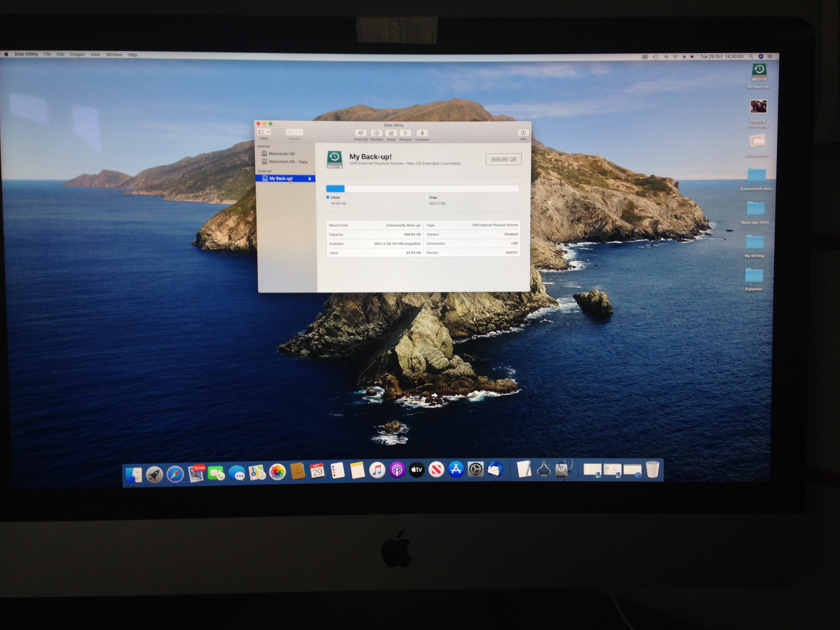
Task: Click the Partition toolbar icon
Action: (376, 133)
